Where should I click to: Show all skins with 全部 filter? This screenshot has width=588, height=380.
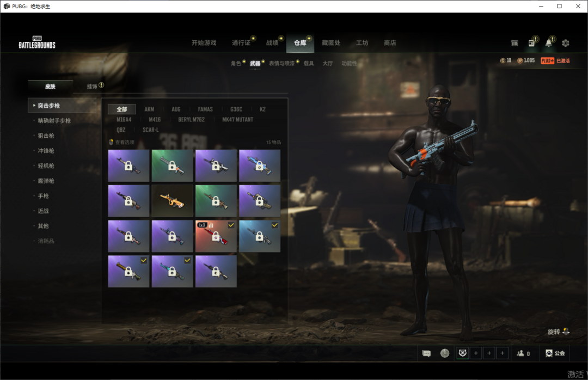(x=122, y=109)
